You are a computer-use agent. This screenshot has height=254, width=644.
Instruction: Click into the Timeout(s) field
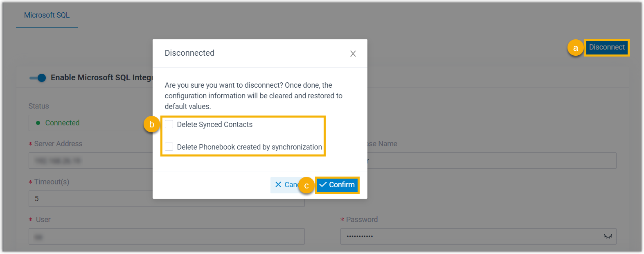coord(90,199)
